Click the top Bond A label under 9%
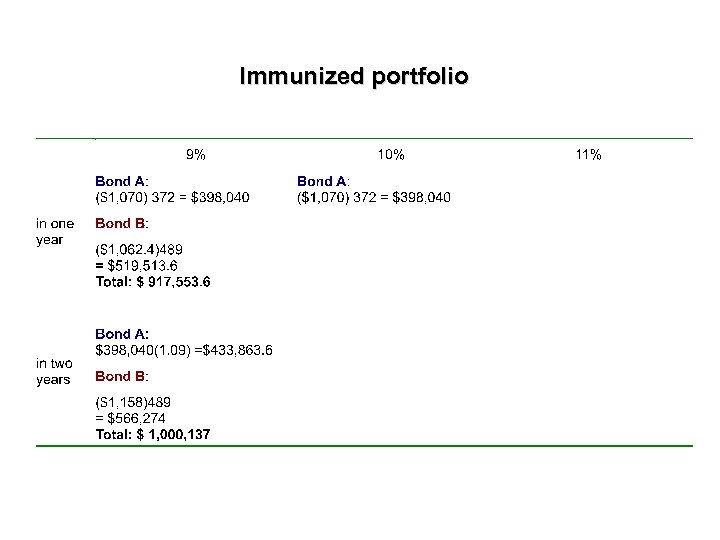This screenshot has height=540, width=720. click(122, 181)
